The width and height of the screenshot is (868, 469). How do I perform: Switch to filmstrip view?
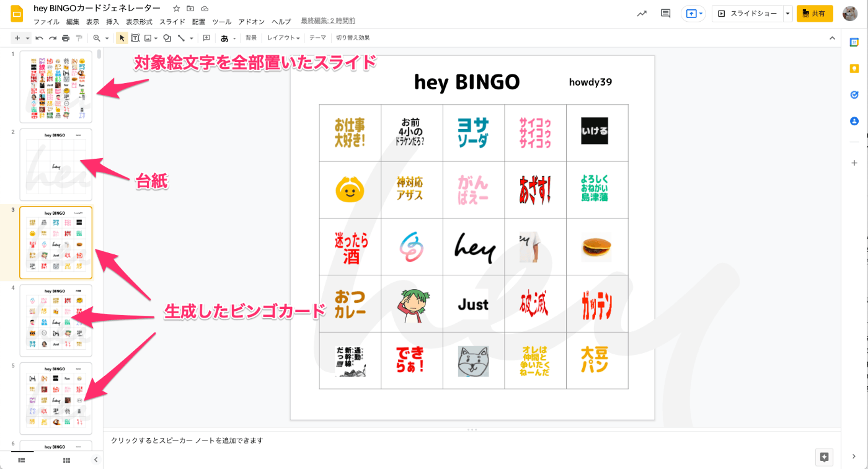pos(22,460)
